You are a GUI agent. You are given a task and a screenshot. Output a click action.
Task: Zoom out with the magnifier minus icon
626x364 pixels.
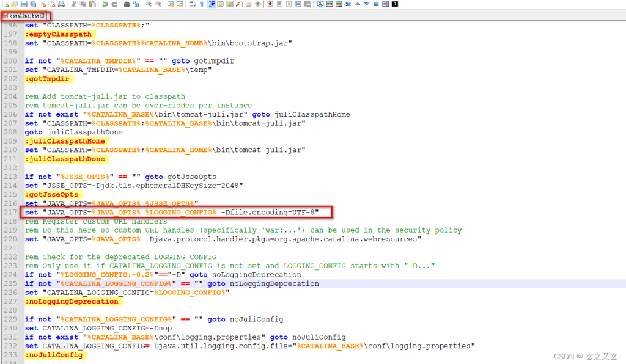[x=158, y=4]
